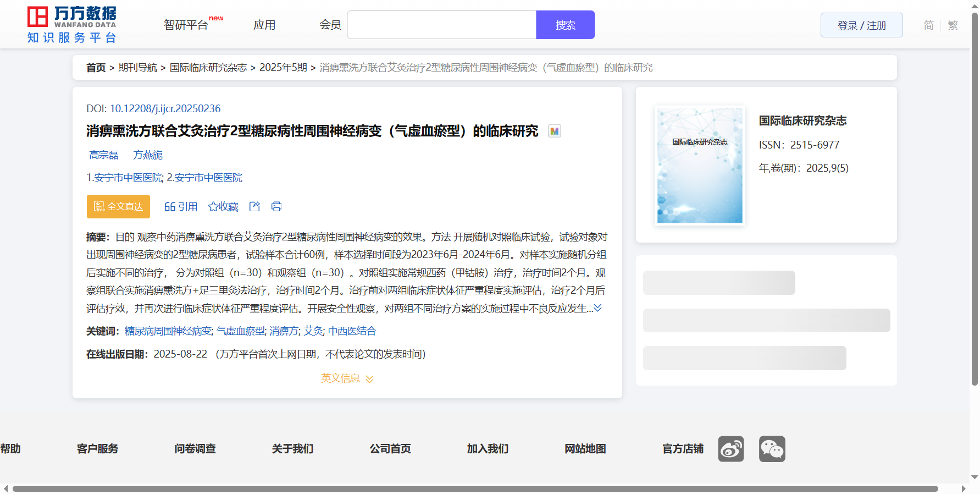Open the WeChat social icon

click(x=772, y=449)
